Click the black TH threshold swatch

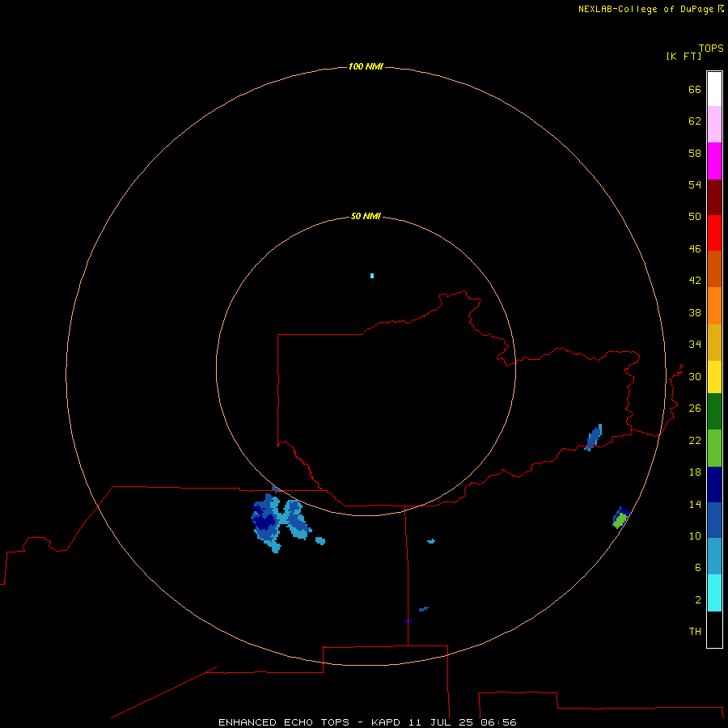[714, 629]
